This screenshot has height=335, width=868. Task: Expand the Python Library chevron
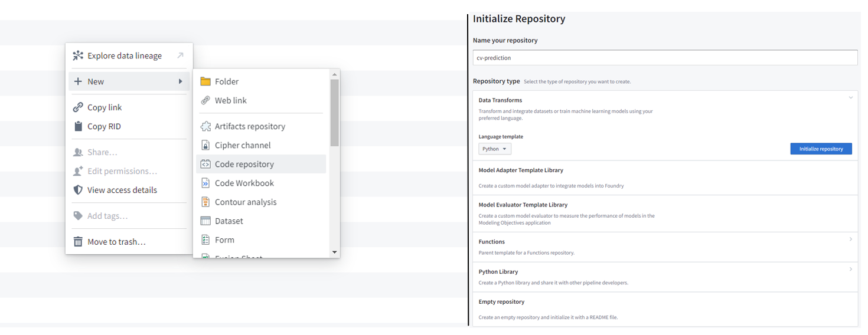click(x=851, y=269)
